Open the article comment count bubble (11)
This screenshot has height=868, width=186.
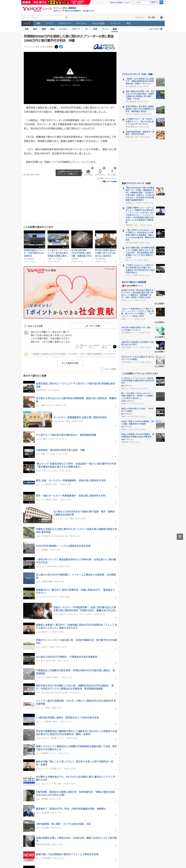pyautogui.click(x=43, y=47)
